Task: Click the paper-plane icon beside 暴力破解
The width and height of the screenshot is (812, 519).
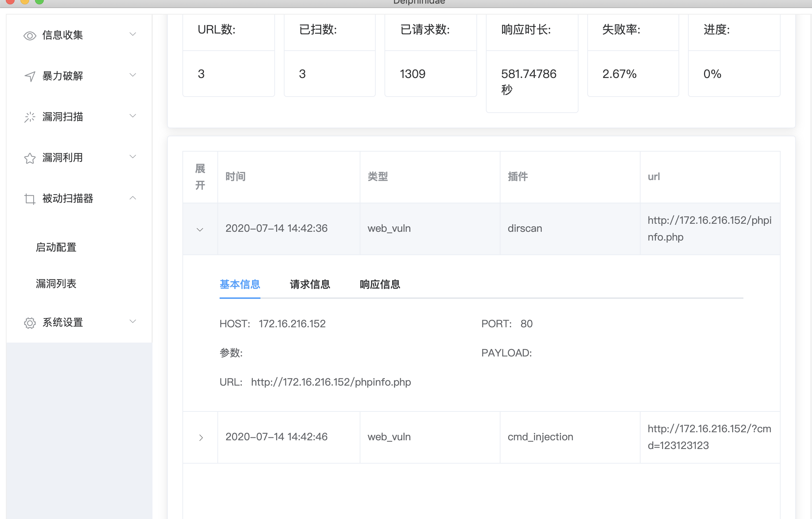Action: coord(30,76)
